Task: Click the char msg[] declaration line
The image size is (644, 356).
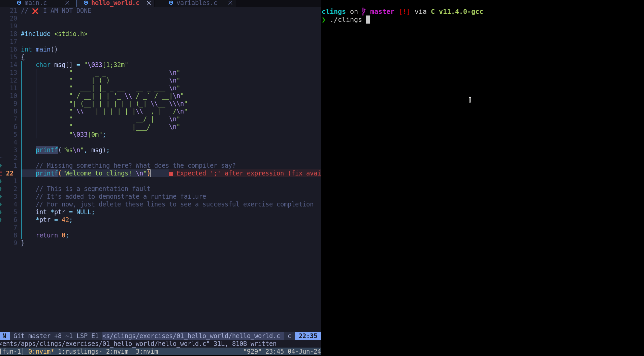Action: (x=82, y=65)
